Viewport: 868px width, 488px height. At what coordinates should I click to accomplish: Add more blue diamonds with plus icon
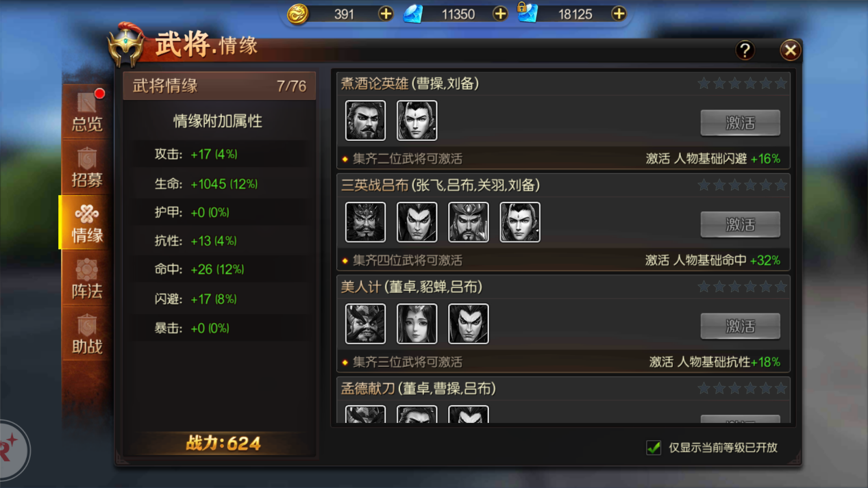click(500, 14)
